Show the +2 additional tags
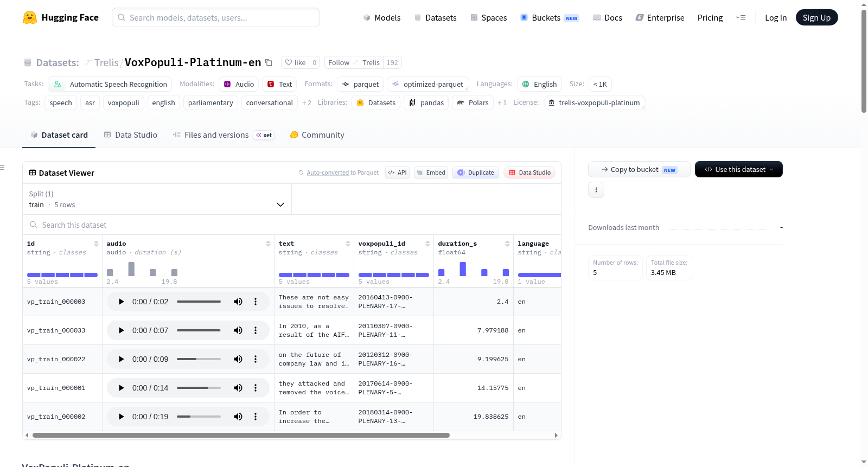Viewport: 868px width, 467px height. (x=307, y=103)
